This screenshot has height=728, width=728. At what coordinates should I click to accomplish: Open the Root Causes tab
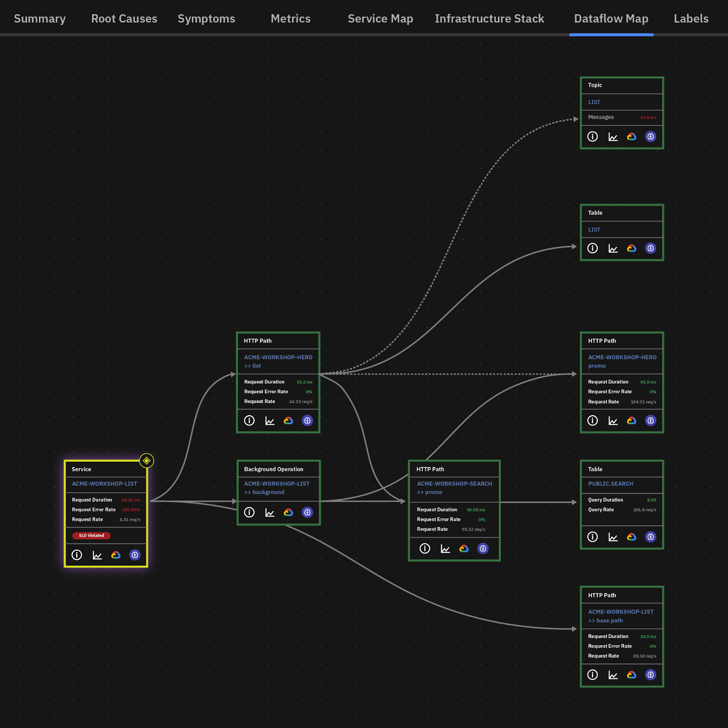[124, 19]
